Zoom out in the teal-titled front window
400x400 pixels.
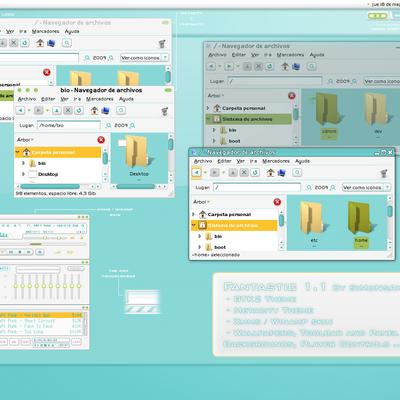coord(309,188)
